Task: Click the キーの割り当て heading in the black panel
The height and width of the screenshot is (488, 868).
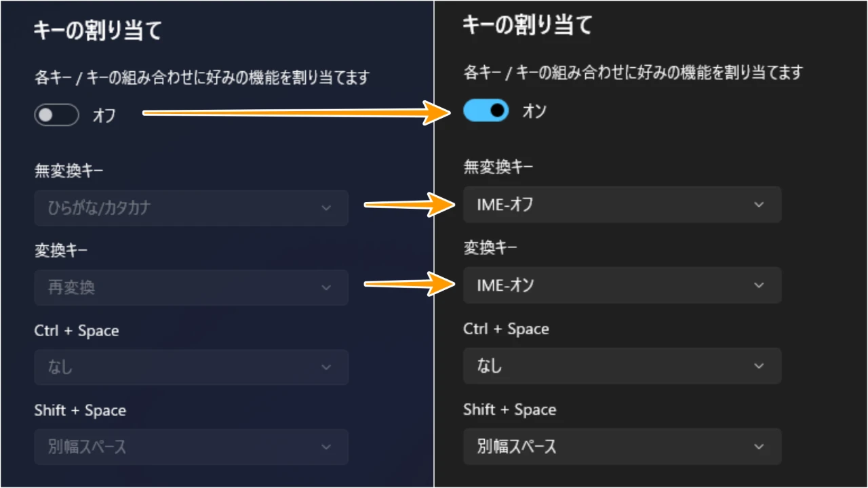Action: click(527, 26)
